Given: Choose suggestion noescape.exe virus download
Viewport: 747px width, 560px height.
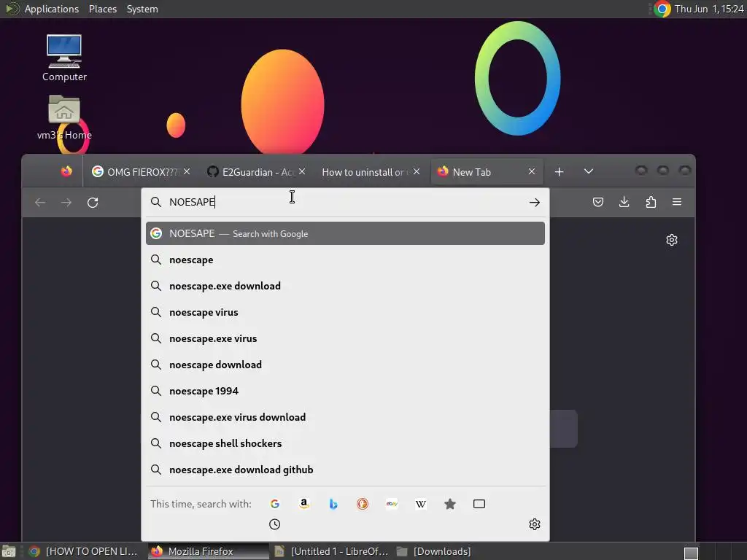Looking at the screenshot, I should [345, 417].
